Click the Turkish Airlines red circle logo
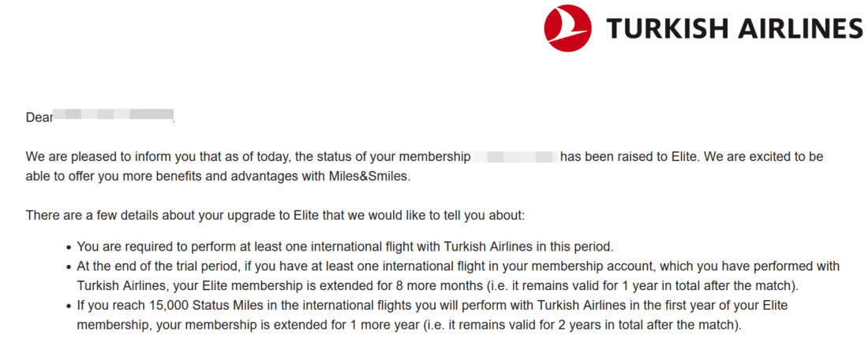This screenshot has height=346, width=868. click(x=567, y=28)
